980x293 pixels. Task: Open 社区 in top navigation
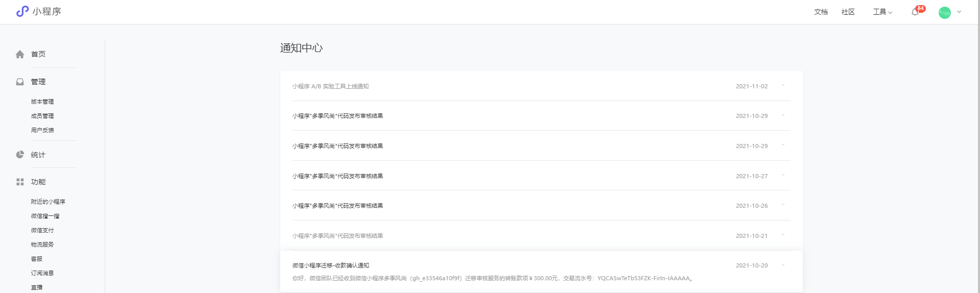click(848, 12)
